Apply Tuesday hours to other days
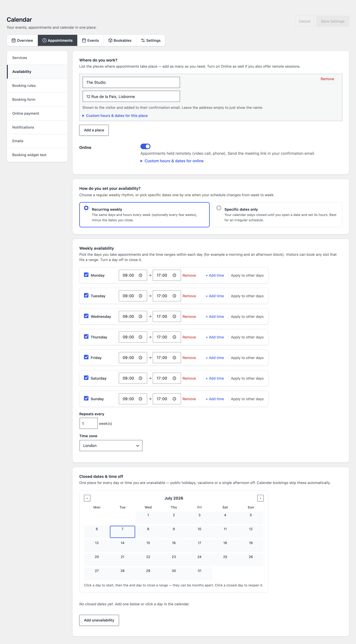The image size is (356, 644). point(247,296)
